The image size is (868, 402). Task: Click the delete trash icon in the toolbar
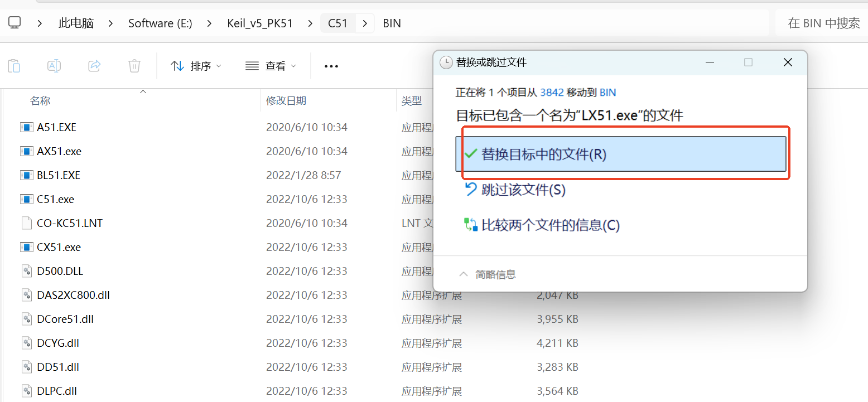pos(134,66)
